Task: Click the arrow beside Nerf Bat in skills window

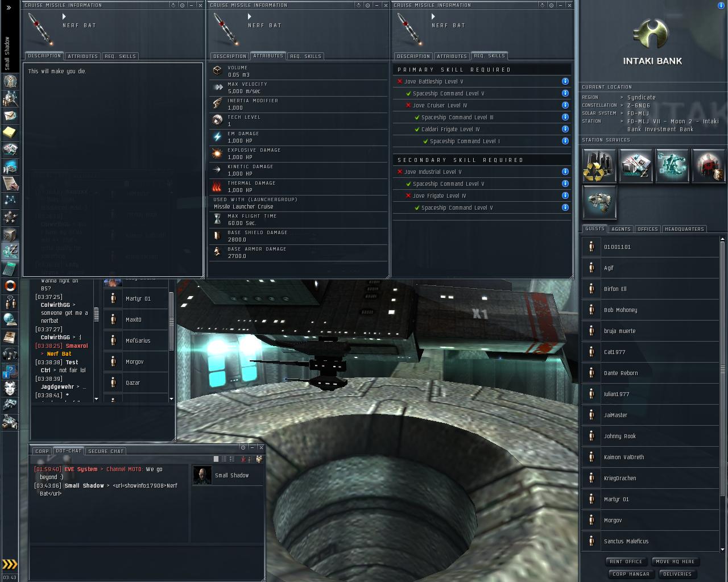Action: [x=433, y=17]
